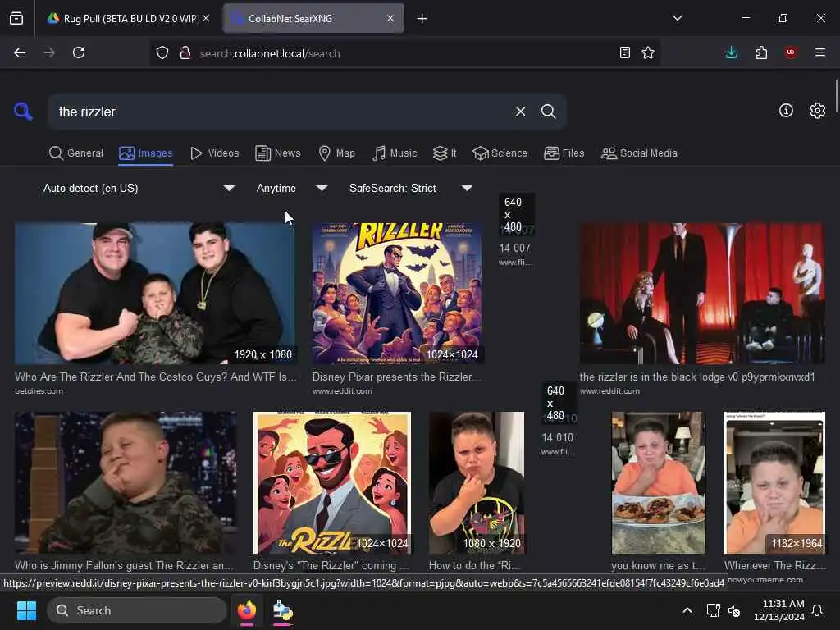Screen dimensions: 840x630
Task: Click the Python app taskbar icon
Action: pyautogui.click(x=282, y=610)
